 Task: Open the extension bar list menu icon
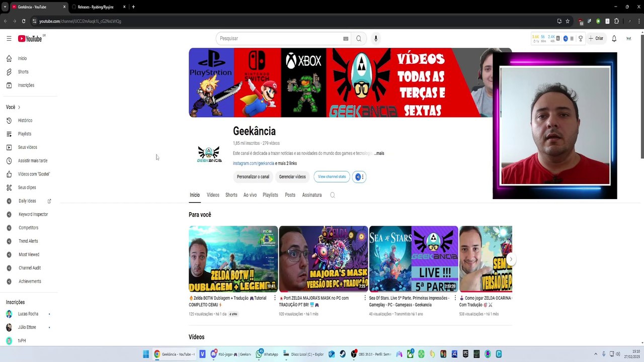[572, 38]
